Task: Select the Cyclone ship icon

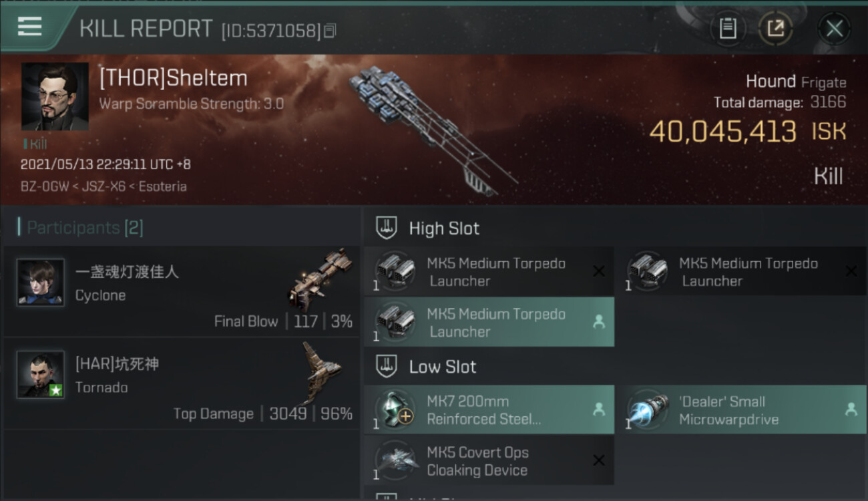Action: (320, 279)
